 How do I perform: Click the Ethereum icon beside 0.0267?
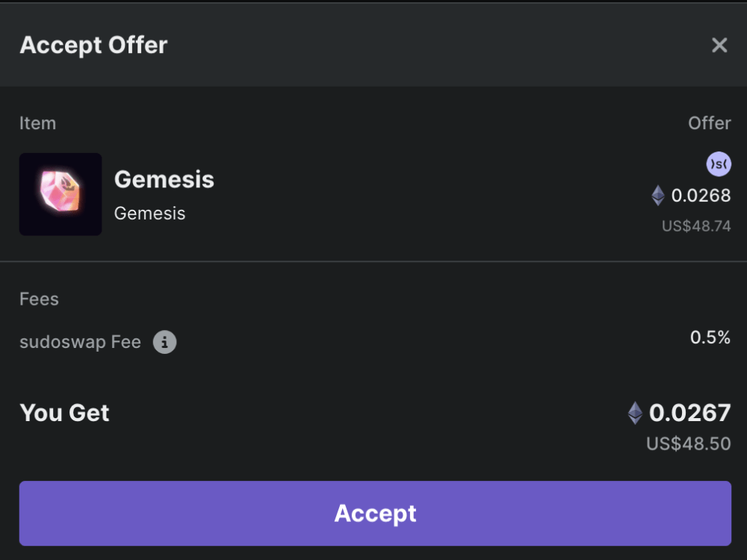coord(635,413)
